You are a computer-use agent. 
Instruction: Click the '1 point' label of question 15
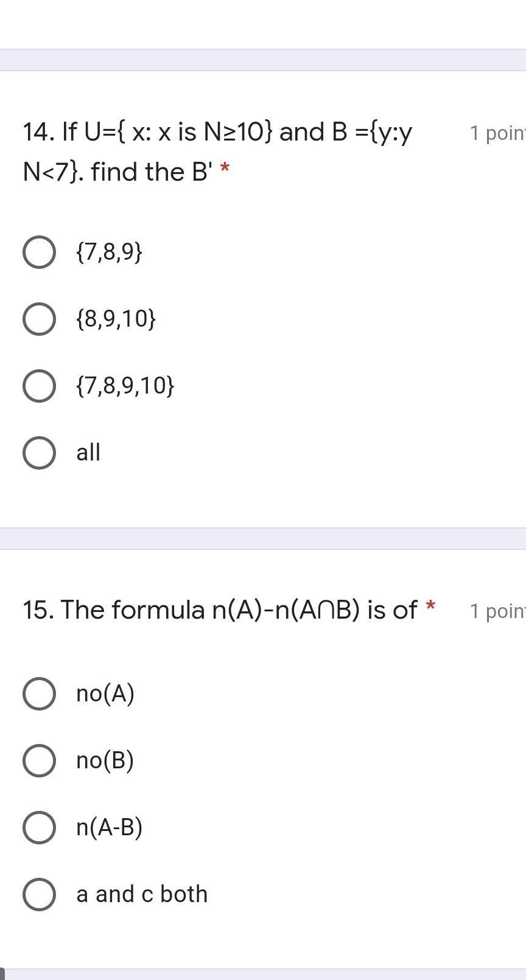tap(497, 611)
